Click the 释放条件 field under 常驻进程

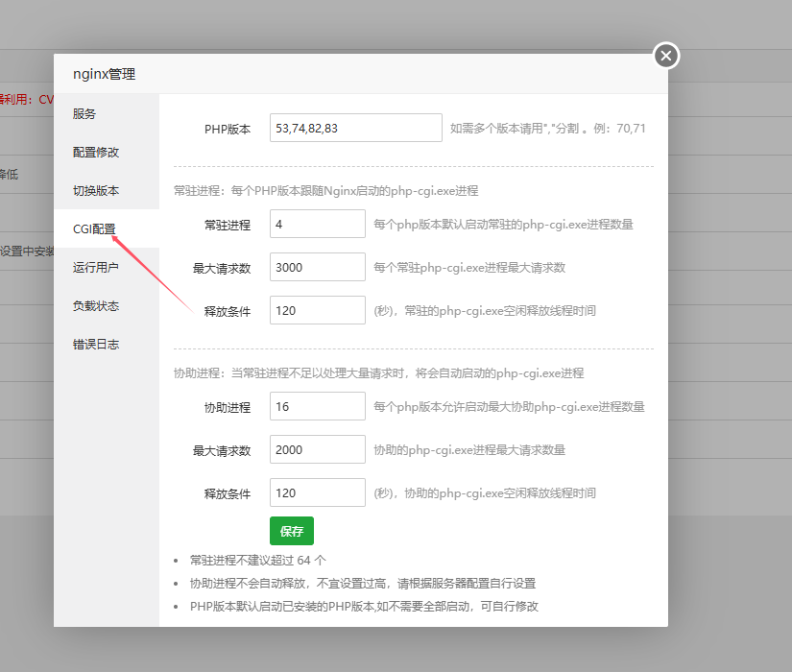point(318,310)
